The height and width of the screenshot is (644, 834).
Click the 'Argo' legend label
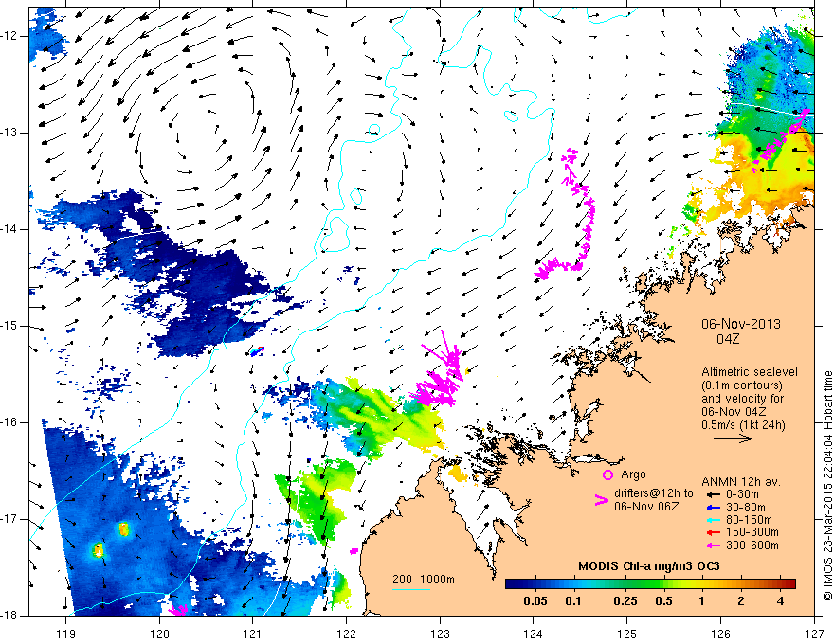[x=633, y=474]
